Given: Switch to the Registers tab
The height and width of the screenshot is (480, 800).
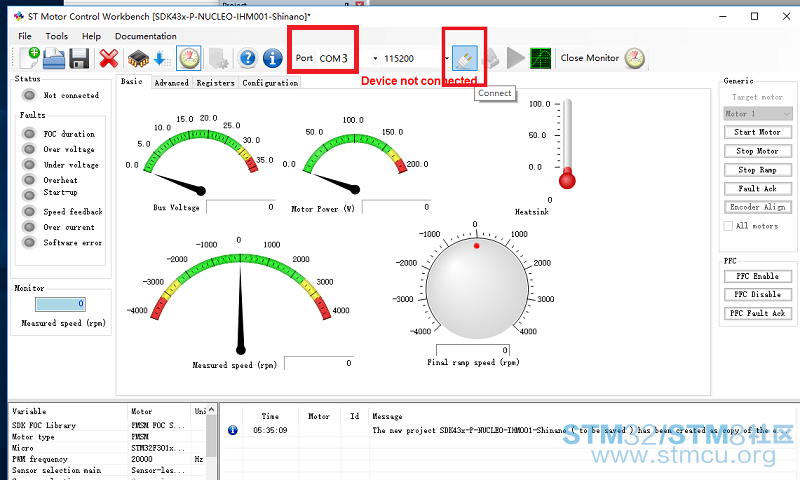Looking at the screenshot, I should 215,83.
